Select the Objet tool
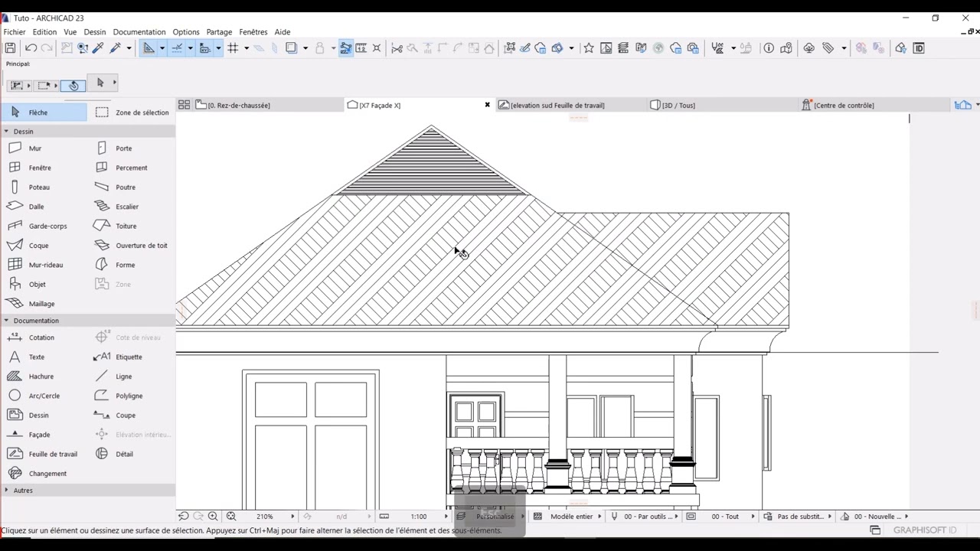 44,285
